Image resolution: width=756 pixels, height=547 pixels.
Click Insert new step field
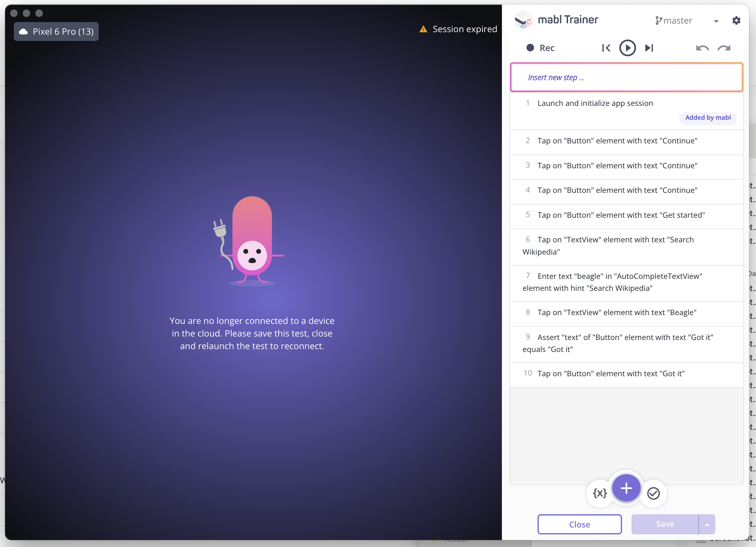626,77
